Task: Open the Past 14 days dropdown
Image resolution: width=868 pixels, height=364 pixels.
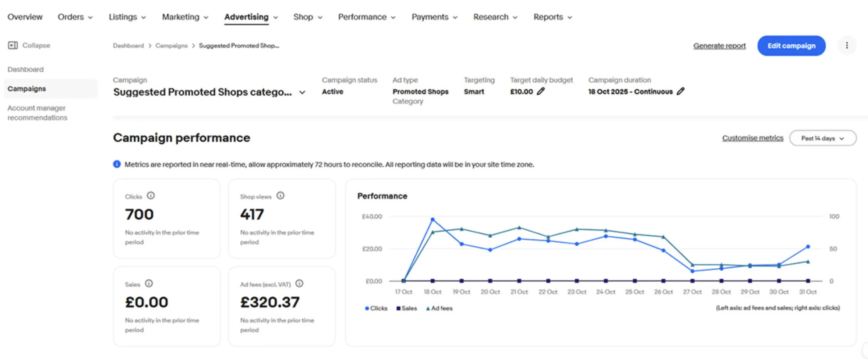Action: [823, 138]
